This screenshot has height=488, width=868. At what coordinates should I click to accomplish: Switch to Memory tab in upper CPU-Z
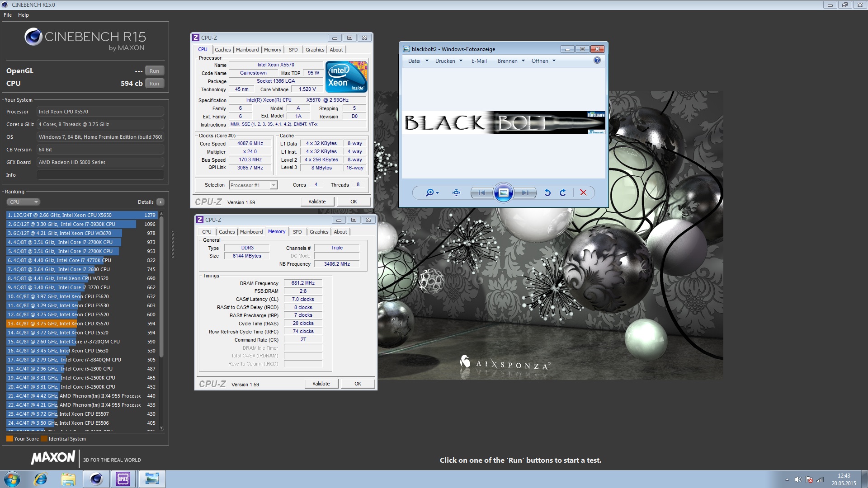point(273,50)
